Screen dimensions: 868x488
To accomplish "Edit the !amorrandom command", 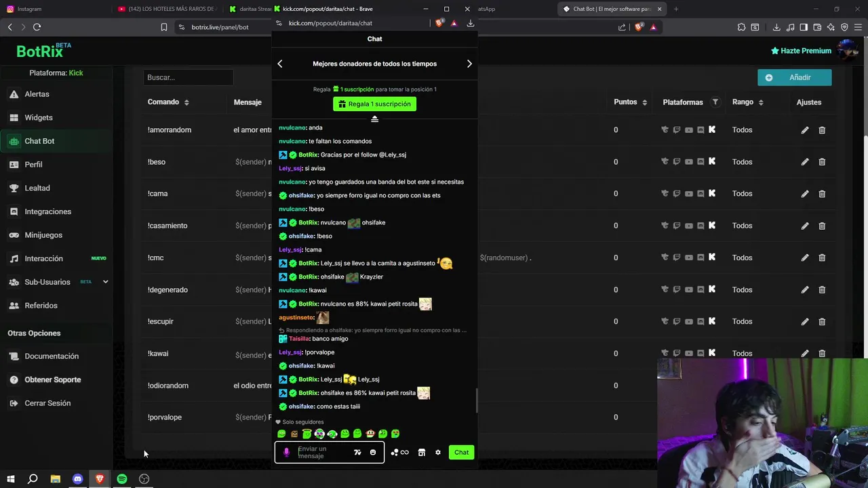I will [805, 130].
